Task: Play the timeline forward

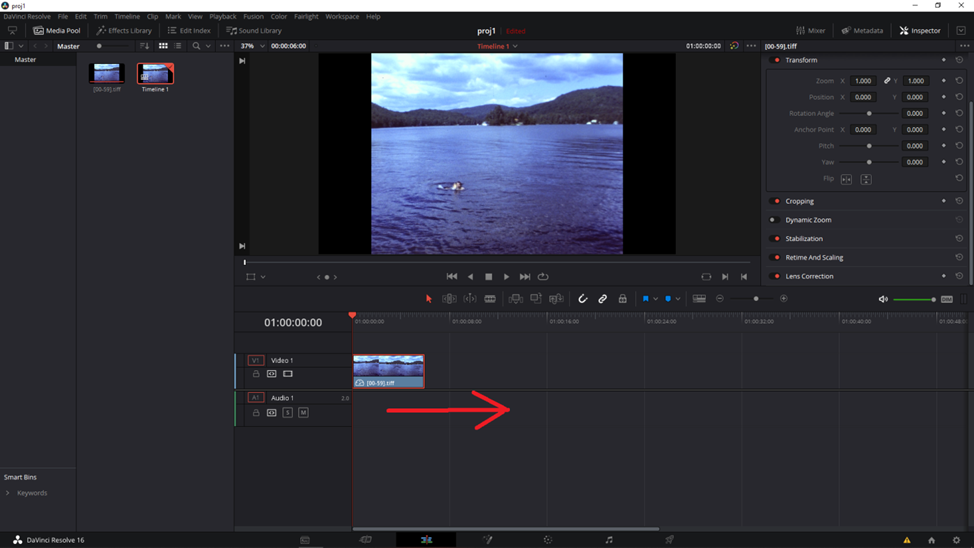Action: tap(506, 276)
